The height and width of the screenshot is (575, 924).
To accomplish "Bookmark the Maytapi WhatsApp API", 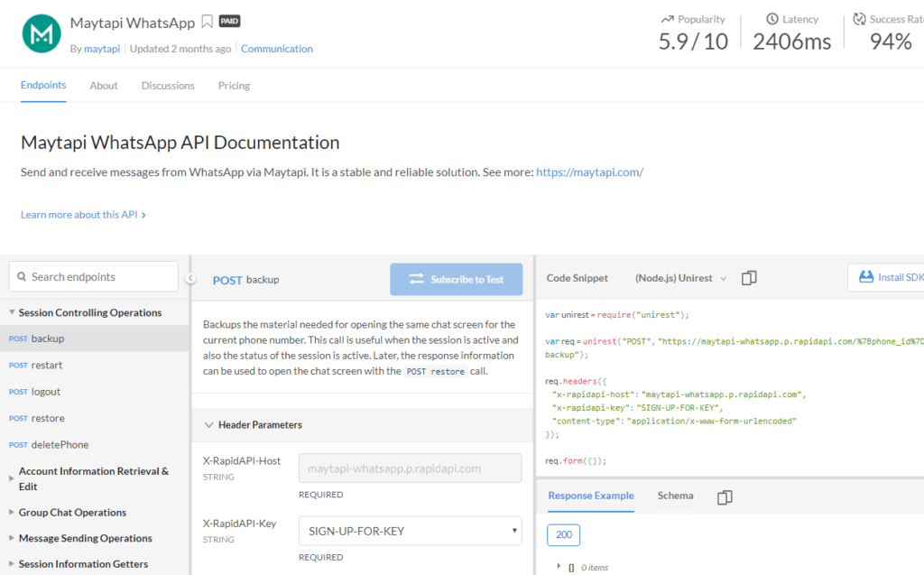I will [207, 22].
